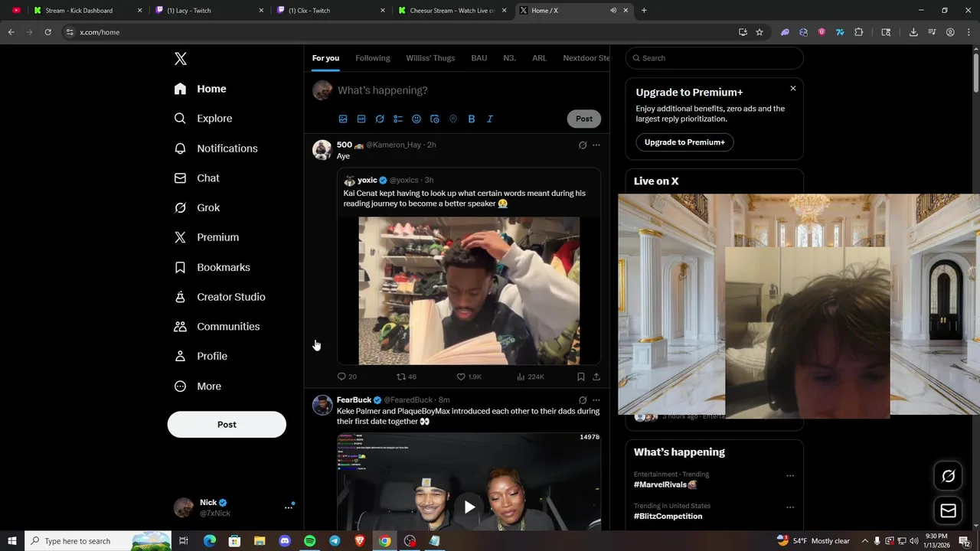Open Discord from the taskbar
Screen dimensions: 980x551
285,541
